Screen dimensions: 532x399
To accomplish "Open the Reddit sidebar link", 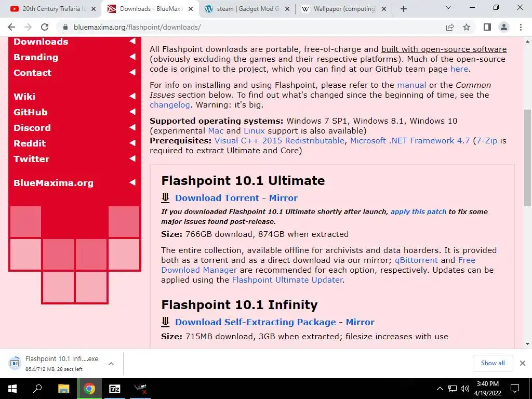I will [x=30, y=143].
